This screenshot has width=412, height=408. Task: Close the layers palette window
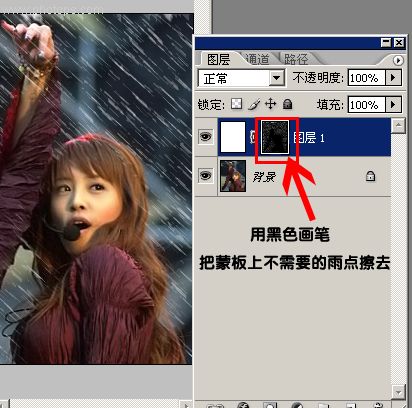coord(399,43)
